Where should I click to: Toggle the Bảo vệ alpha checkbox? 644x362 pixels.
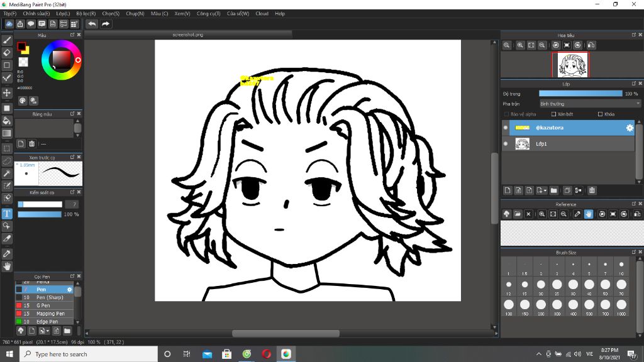pos(506,114)
